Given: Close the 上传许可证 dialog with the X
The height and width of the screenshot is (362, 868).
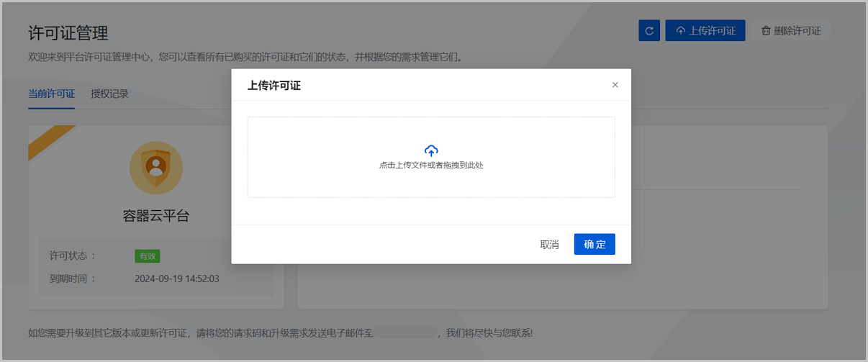Looking at the screenshot, I should 615,85.
